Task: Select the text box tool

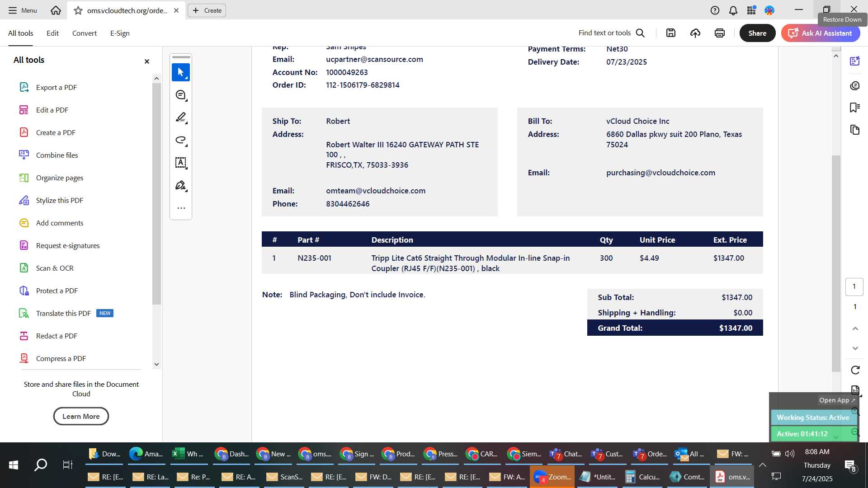Action: [181, 163]
